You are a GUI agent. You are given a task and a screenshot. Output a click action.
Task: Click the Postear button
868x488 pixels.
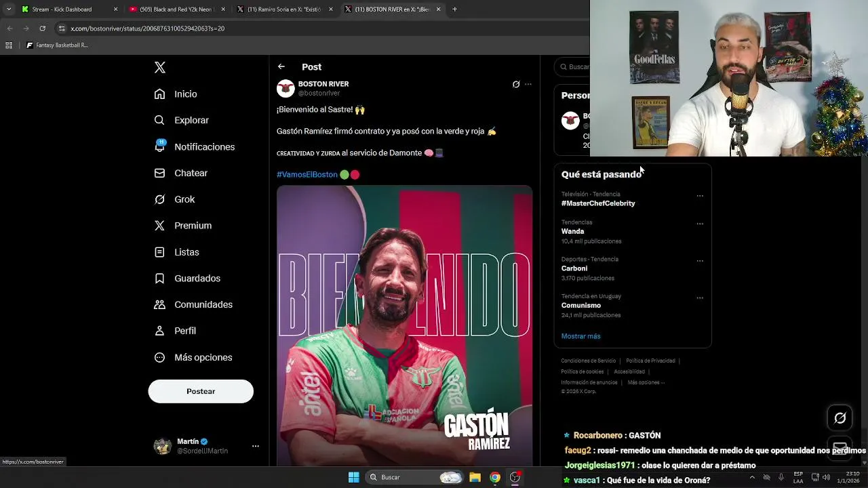coord(201,391)
